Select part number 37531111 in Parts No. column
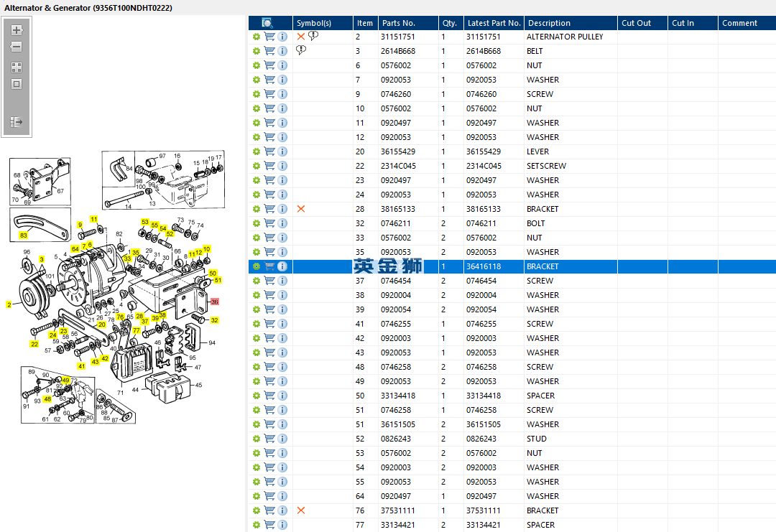The width and height of the screenshot is (776, 532). (x=397, y=510)
